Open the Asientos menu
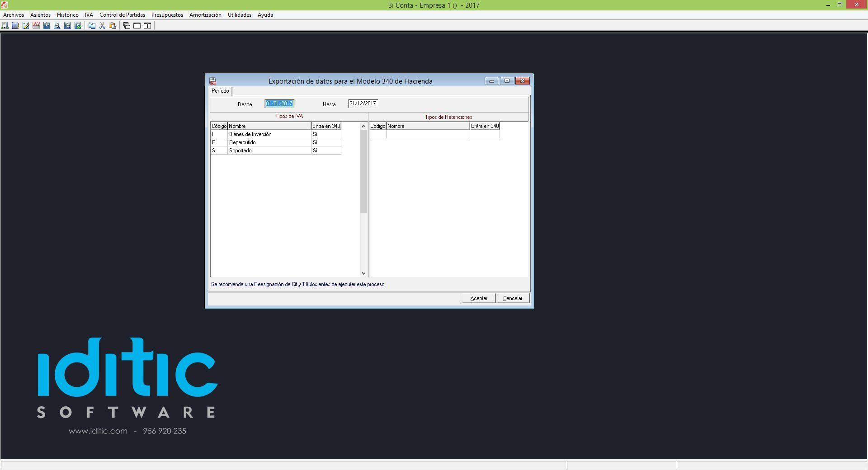 point(40,15)
